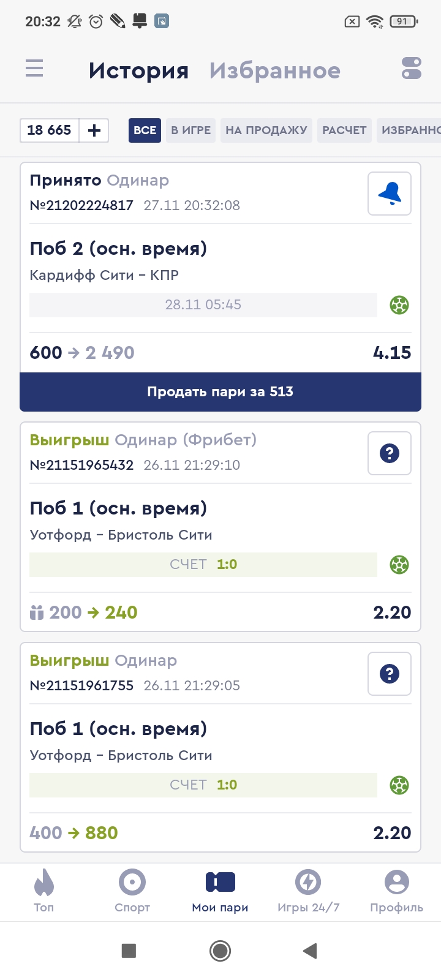Open help for bet №21151961755

click(x=390, y=674)
